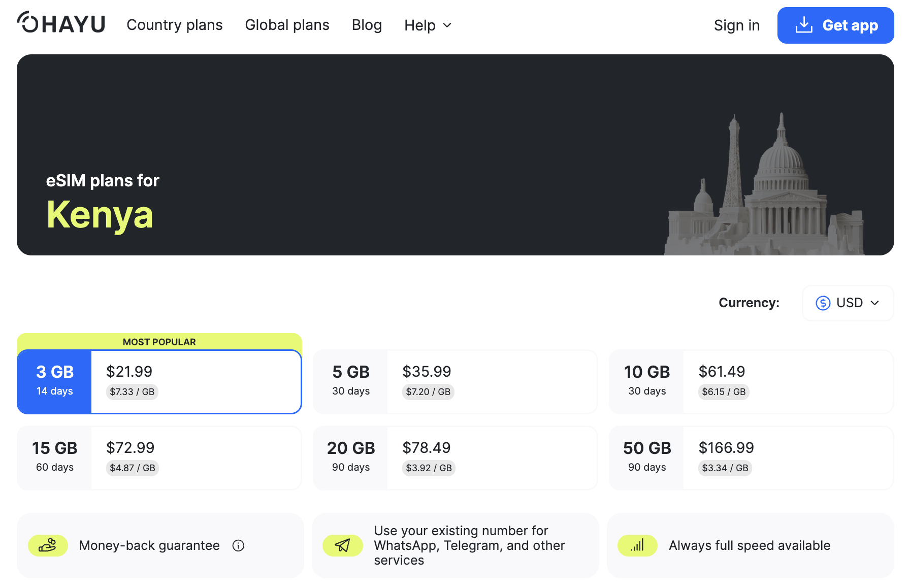Select the 3 GB 14 days plan
Screen dimensions: 910x588
pyautogui.click(x=159, y=381)
